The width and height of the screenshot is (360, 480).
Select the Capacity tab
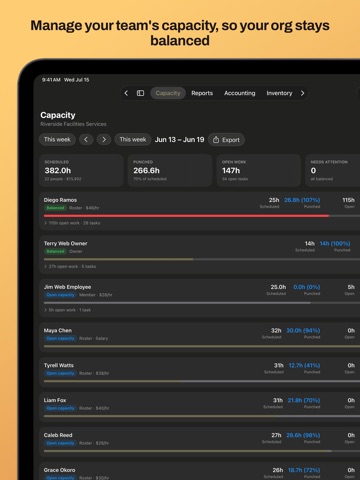pyautogui.click(x=168, y=93)
